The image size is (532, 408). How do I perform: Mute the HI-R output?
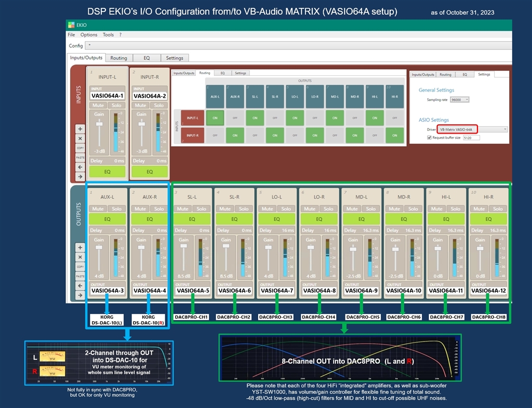[x=479, y=209]
